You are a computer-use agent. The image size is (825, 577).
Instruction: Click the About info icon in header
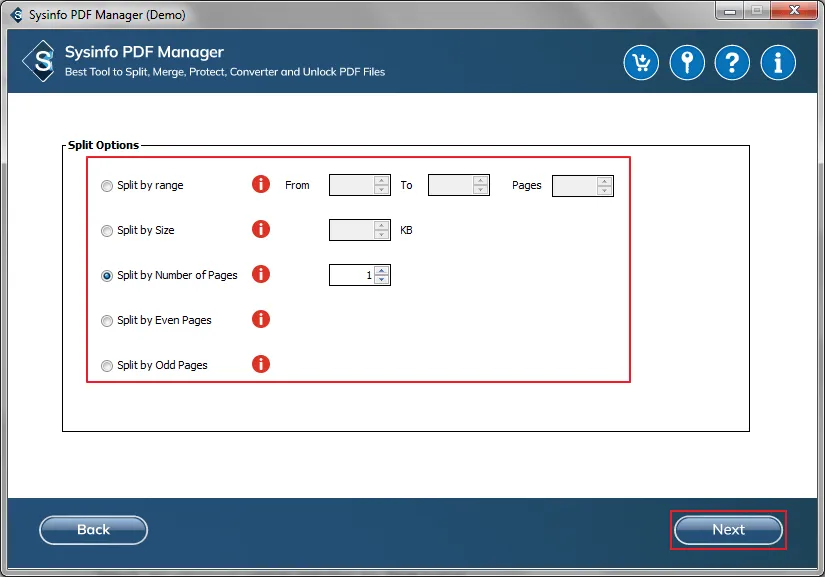(x=778, y=63)
